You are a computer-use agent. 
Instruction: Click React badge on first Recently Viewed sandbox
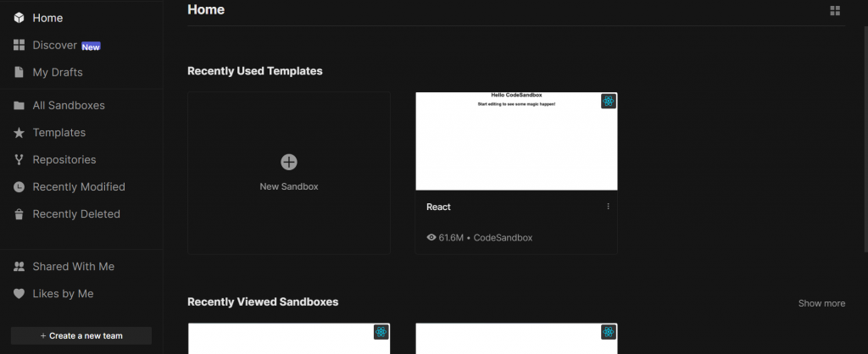tap(381, 332)
